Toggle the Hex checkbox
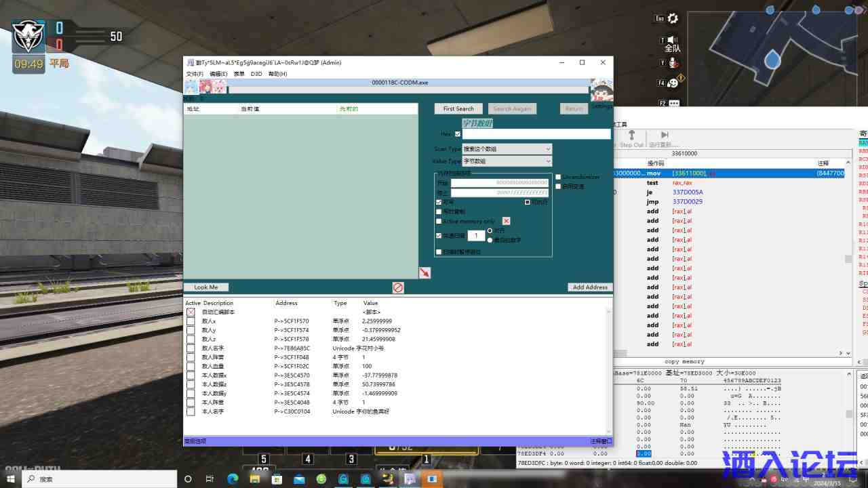Image resolution: width=868 pixels, height=488 pixels. click(458, 134)
